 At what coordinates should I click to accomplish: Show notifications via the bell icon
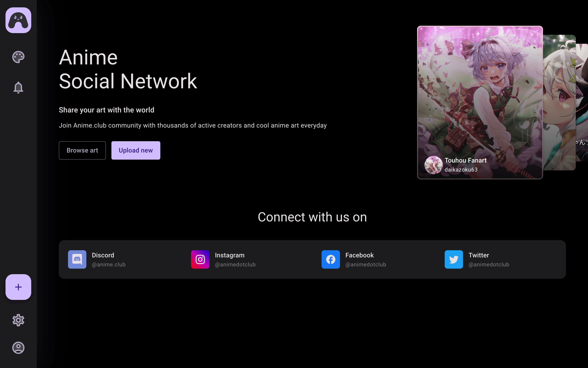click(18, 87)
